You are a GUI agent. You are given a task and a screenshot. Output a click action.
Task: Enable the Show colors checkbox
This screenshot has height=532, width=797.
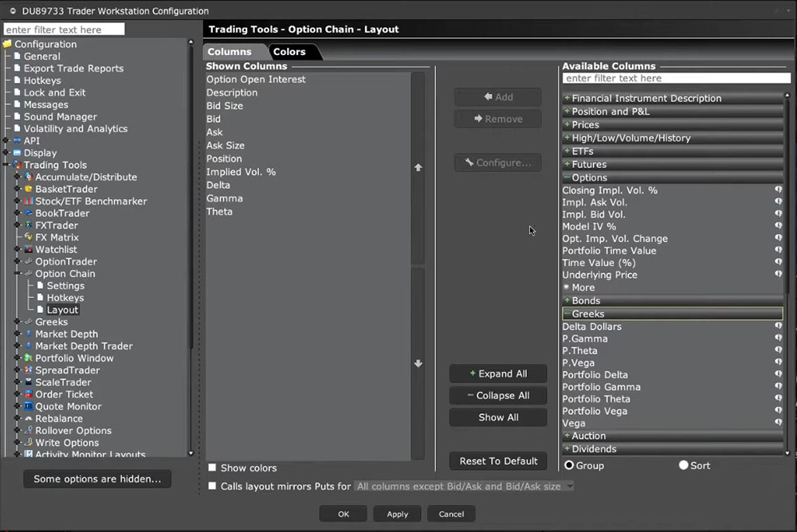click(212, 467)
